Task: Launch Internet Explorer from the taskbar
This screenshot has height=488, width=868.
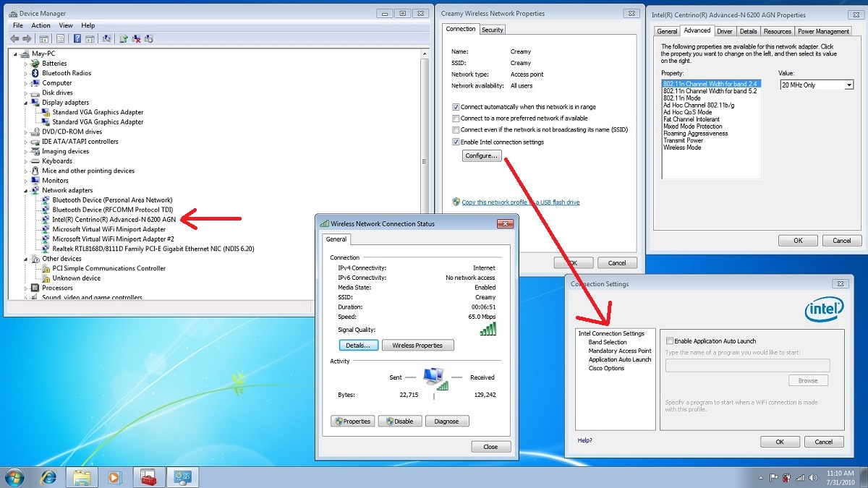Action: (x=49, y=477)
